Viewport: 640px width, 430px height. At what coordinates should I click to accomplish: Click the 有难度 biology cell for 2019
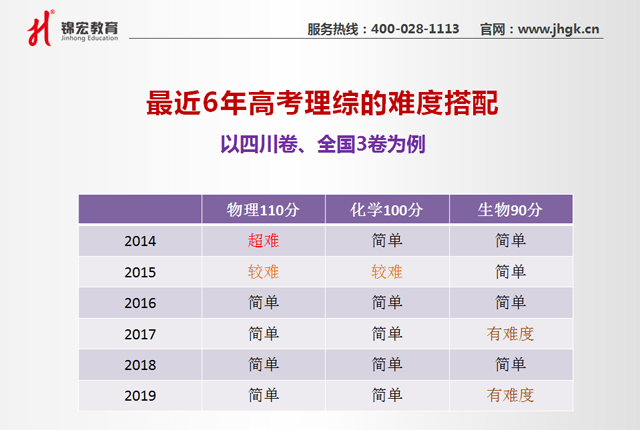pyautogui.click(x=509, y=396)
